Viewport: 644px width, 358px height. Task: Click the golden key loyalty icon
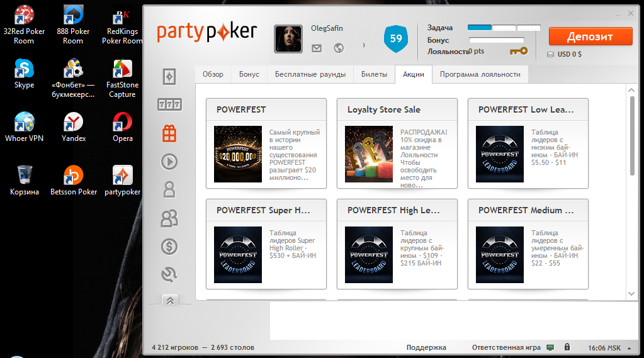pos(519,52)
